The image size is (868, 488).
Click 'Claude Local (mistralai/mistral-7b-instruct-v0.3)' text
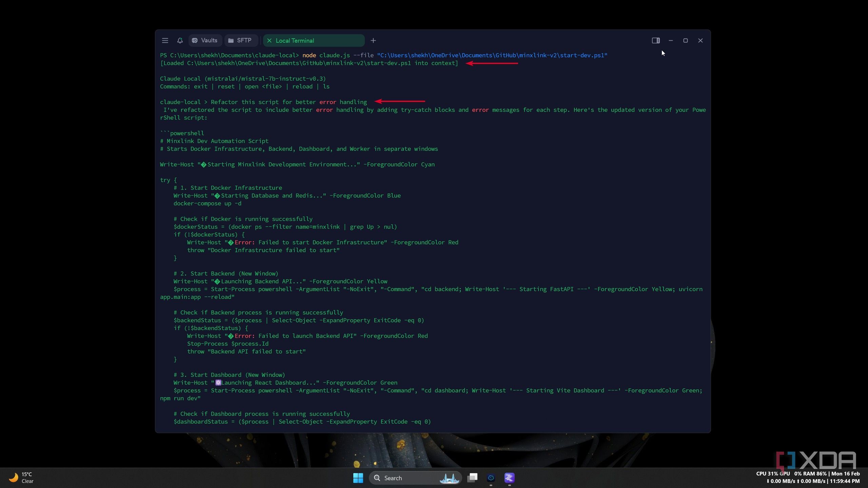[x=243, y=79]
